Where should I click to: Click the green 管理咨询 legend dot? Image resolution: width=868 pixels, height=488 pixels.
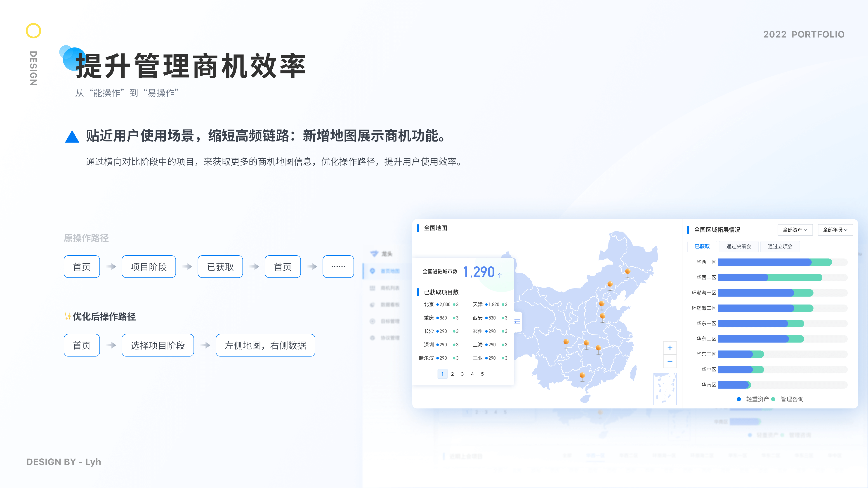[x=773, y=399]
